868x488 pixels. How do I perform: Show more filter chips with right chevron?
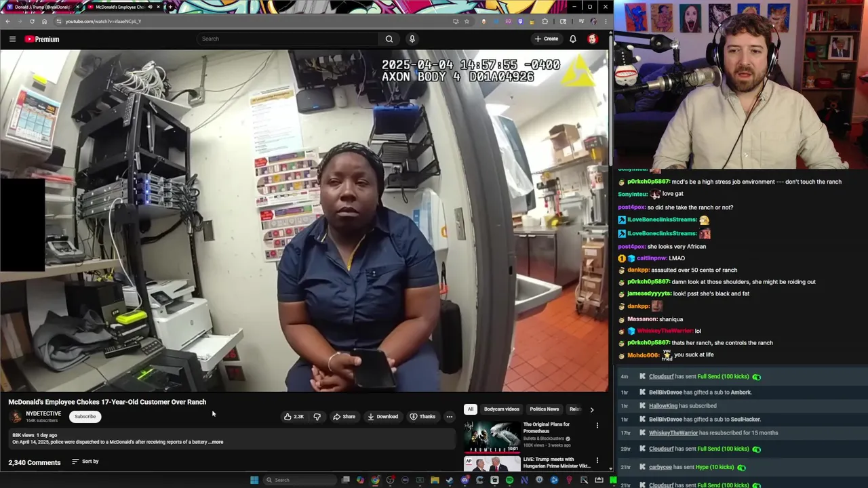[x=591, y=409]
